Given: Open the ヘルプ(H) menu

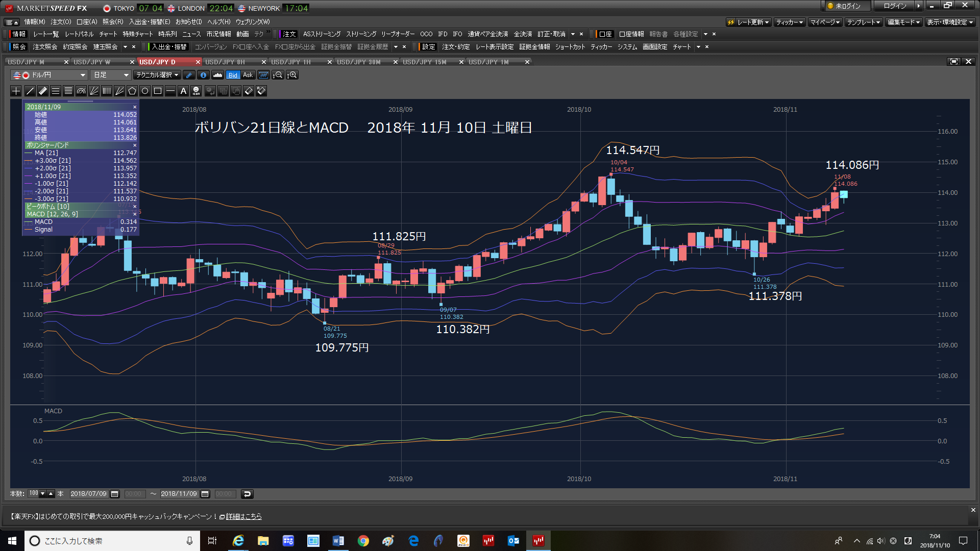Looking at the screenshot, I should 218,22.
